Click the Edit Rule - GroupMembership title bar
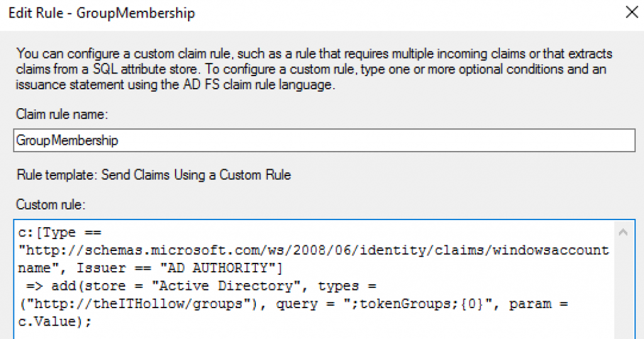The height and width of the screenshot is (339, 644). pos(252,12)
